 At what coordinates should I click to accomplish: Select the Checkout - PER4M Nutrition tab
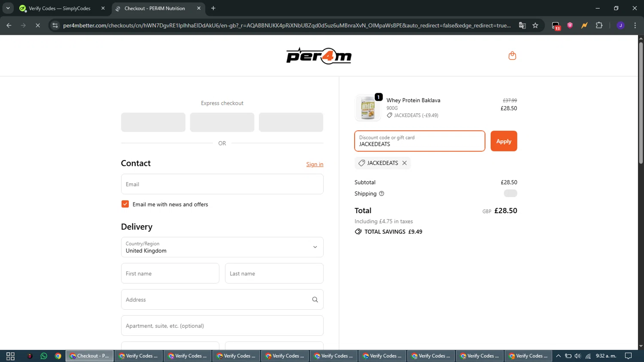[x=155, y=8]
